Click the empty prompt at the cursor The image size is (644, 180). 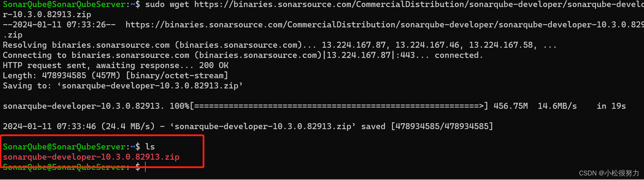coord(145,167)
